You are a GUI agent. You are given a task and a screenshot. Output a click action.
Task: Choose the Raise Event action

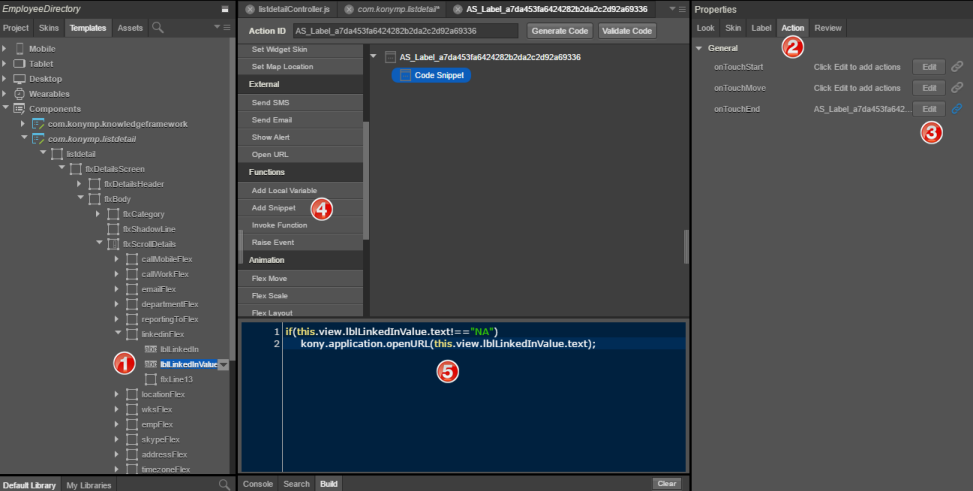tap(300, 242)
